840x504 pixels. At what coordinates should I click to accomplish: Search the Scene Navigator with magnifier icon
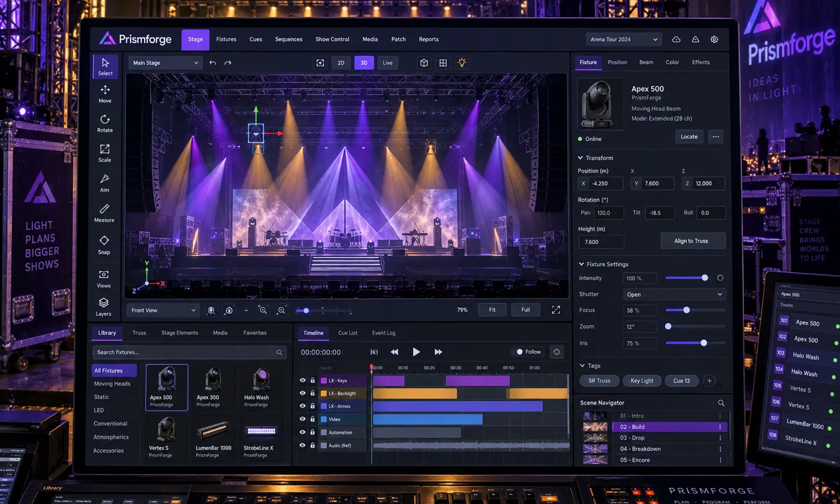[x=721, y=403]
